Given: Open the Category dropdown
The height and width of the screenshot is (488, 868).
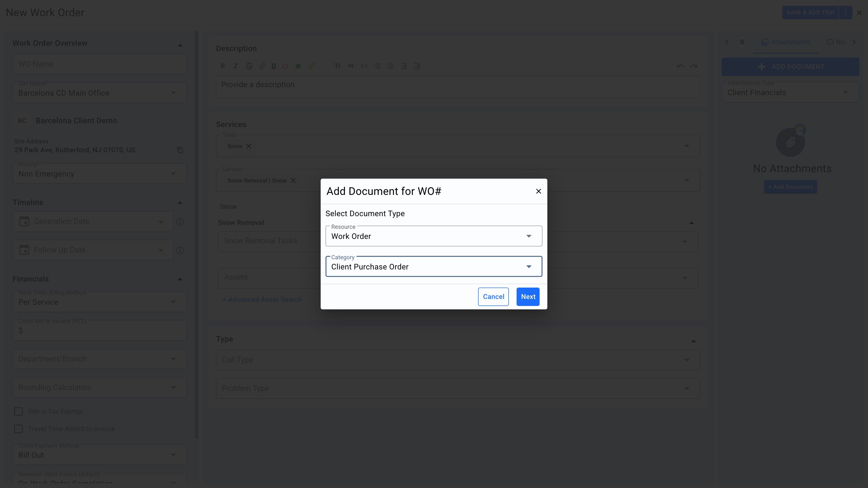Looking at the screenshot, I should click(x=433, y=267).
